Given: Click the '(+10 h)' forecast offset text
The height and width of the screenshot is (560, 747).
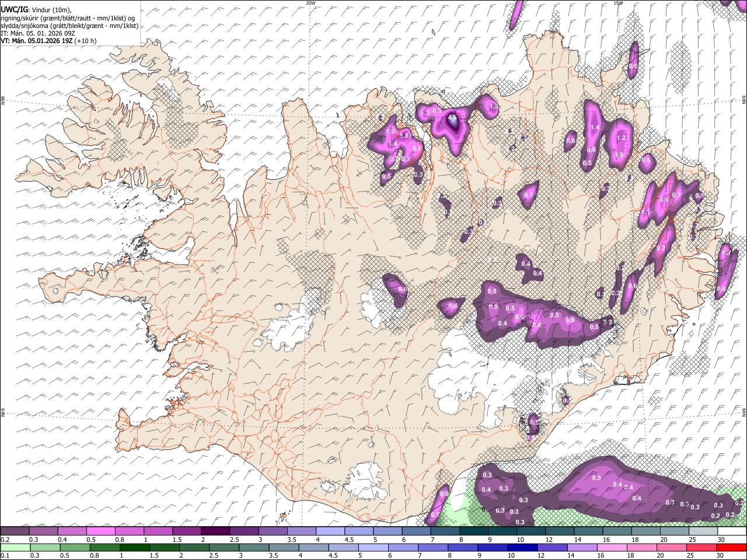Looking at the screenshot, I should tap(85, 41).
